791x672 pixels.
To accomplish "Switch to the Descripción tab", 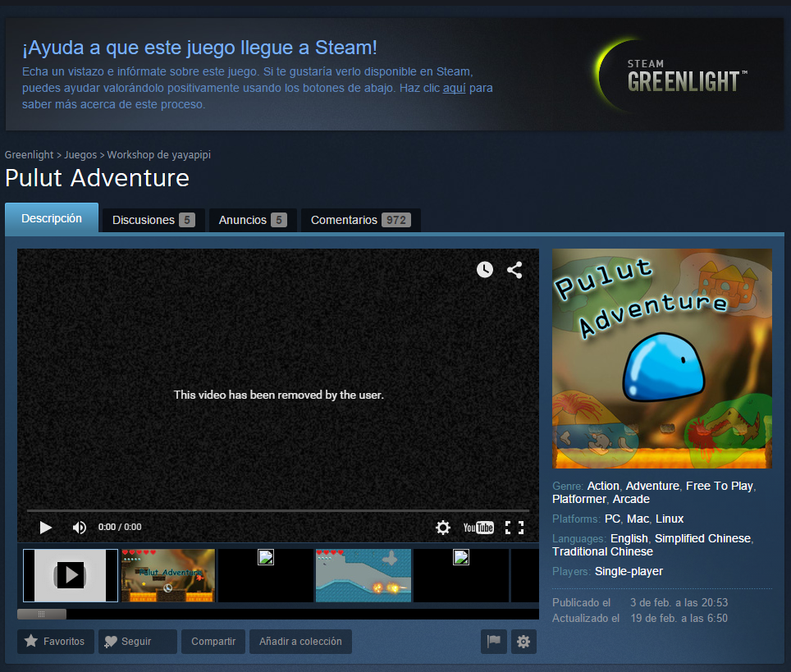I will pos(52,218).
